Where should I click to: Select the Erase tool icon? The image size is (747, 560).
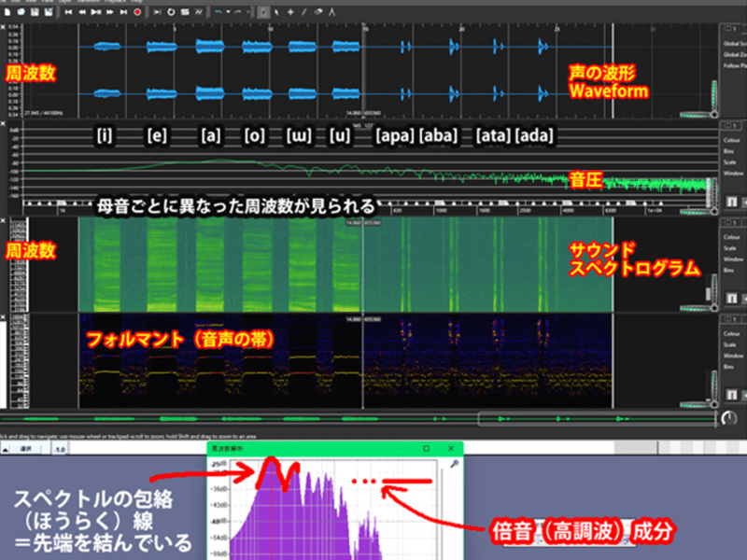pyautogui.click(x=318, y=13)
